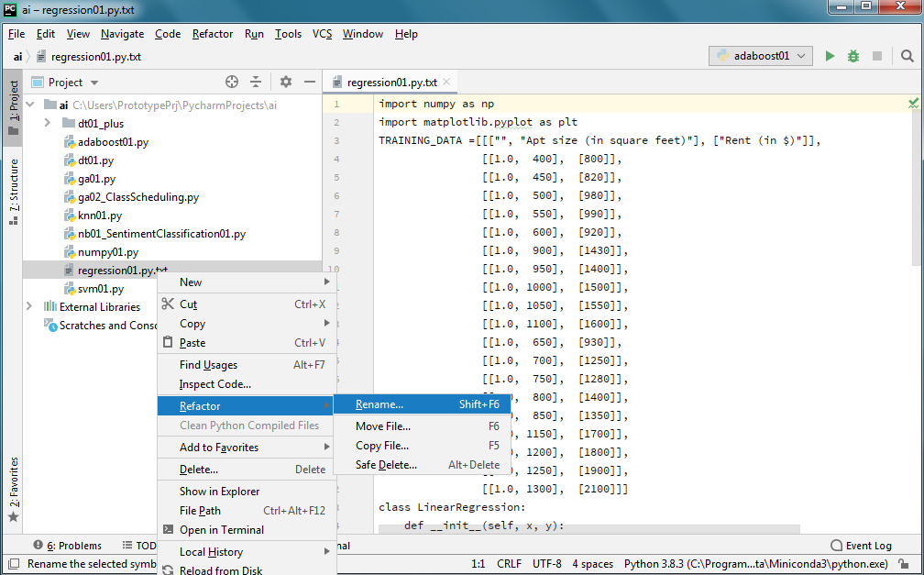Expand the dt01_plus folder
The image size is (924, 575).
(x=46, y=123)
